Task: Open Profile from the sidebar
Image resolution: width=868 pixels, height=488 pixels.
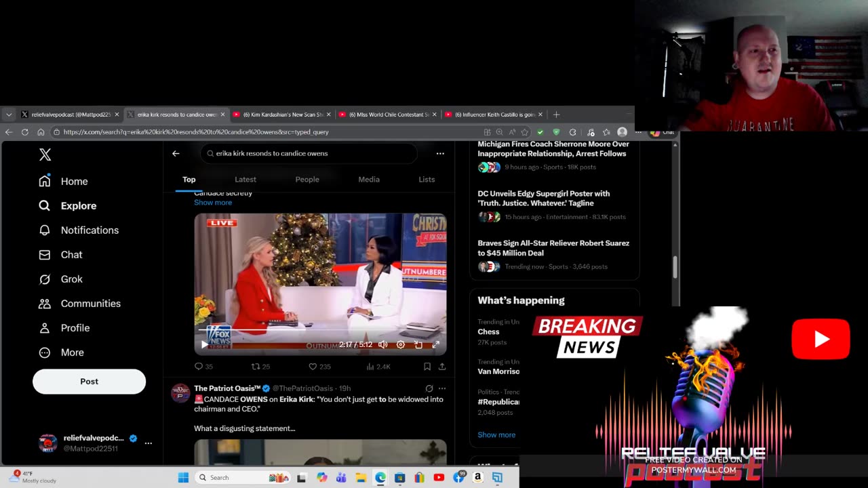Action: point(64,327)
